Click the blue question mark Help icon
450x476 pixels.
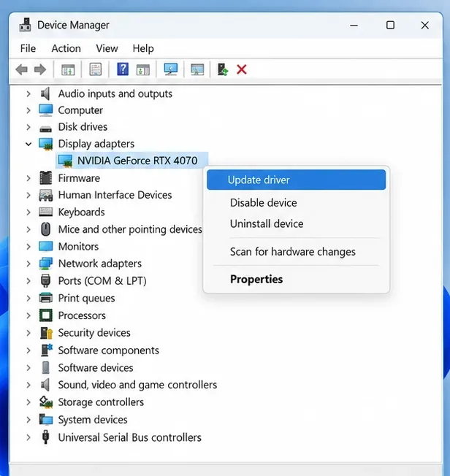coord(123,69)
